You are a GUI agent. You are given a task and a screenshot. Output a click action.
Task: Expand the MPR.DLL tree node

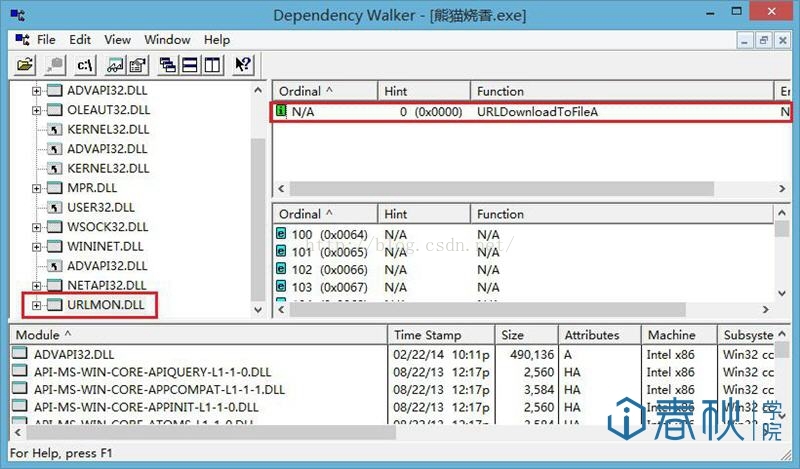36,188
